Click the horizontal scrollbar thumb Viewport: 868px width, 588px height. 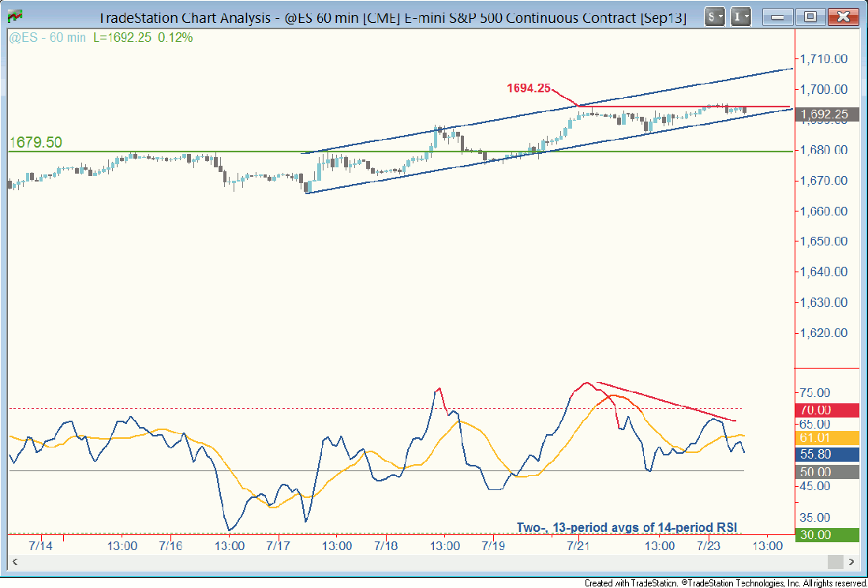coord(833,561)
